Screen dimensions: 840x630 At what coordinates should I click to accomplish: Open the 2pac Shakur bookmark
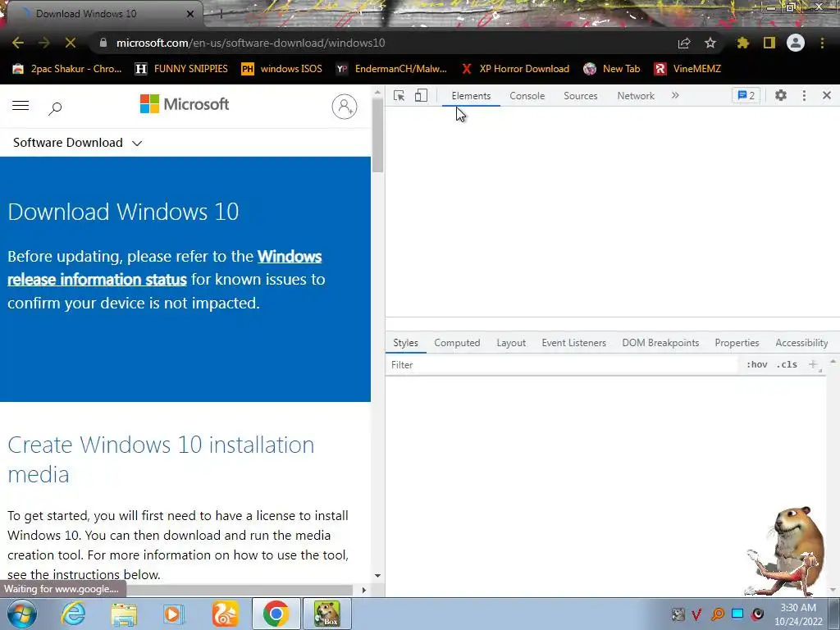(67, 69)
